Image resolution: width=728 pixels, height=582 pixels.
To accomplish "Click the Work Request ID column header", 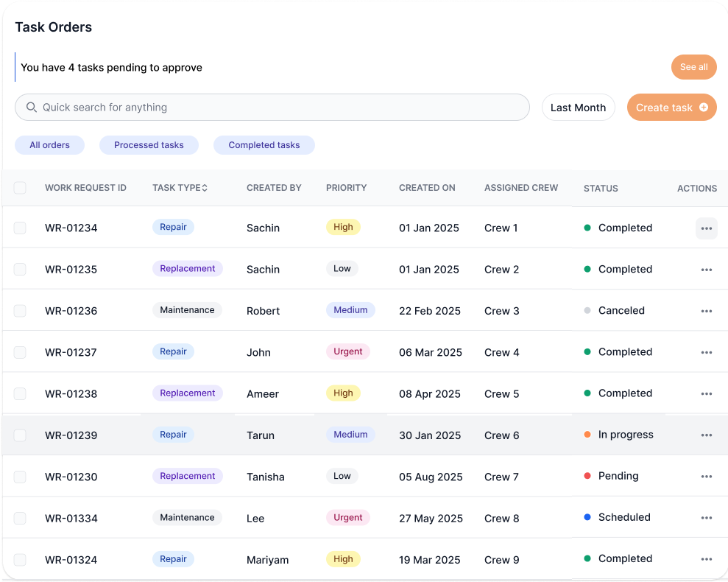I will (x=85, y=188).
